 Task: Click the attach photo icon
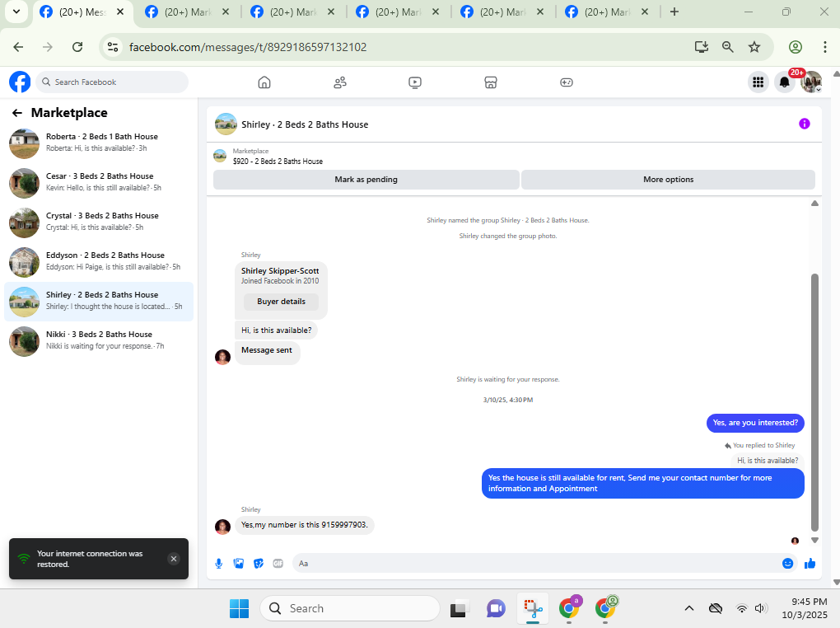(238, 563)
